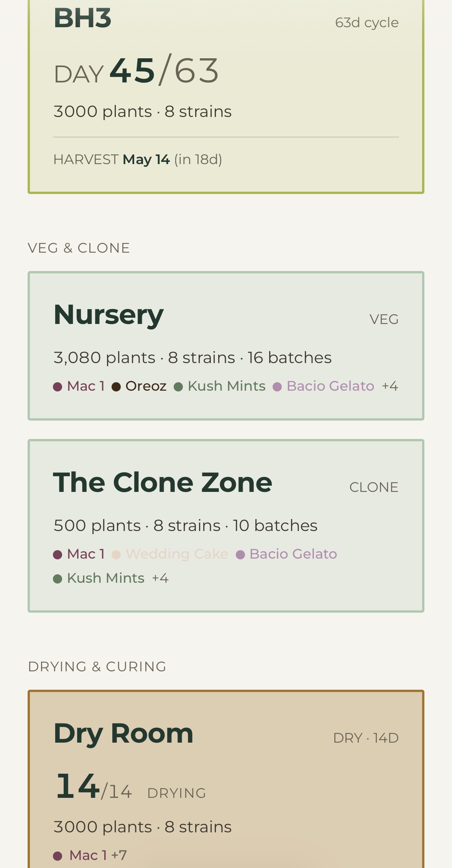Viewport: 452px width, 868px height.
Task: Select Bacio Gelato strain in The Clone Zone
Action: pyautogui.click(x=240, y=554)
